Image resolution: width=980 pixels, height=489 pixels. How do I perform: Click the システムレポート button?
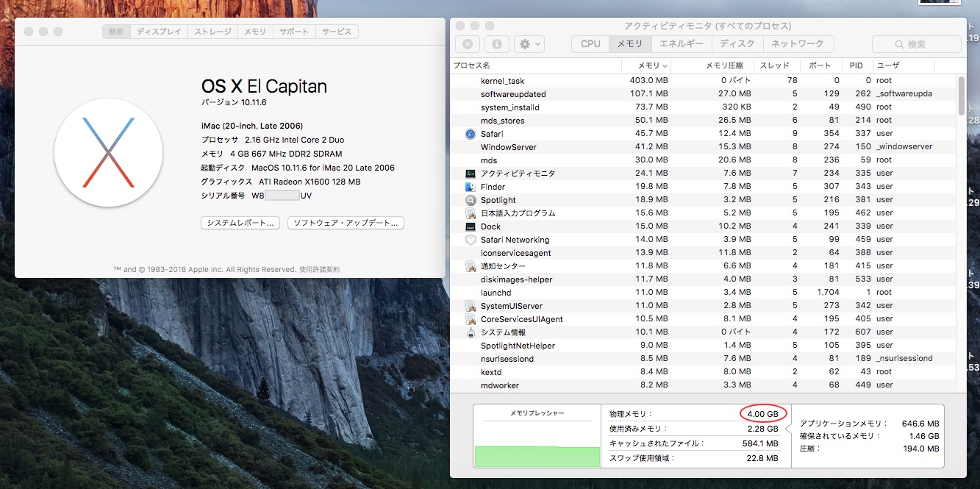coord(240,223)
